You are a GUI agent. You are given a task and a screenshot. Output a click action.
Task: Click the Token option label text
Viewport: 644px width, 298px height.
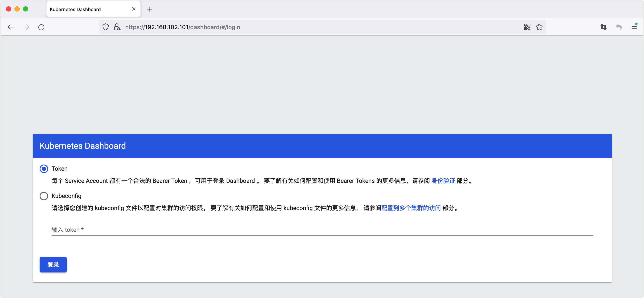click(x=59, y=169)
